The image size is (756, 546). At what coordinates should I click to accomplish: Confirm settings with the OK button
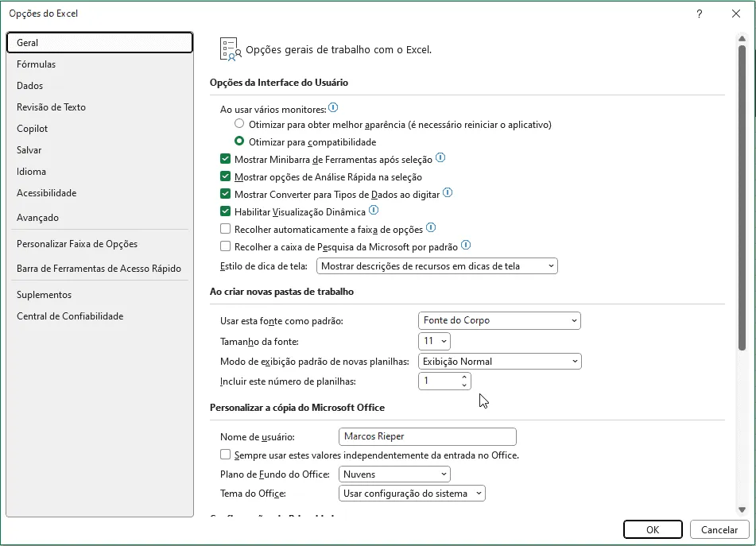coord(653,529)
